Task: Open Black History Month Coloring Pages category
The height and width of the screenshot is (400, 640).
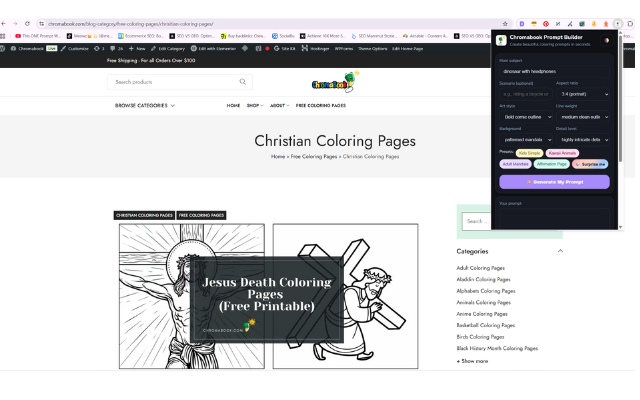Action: [497, 348]
